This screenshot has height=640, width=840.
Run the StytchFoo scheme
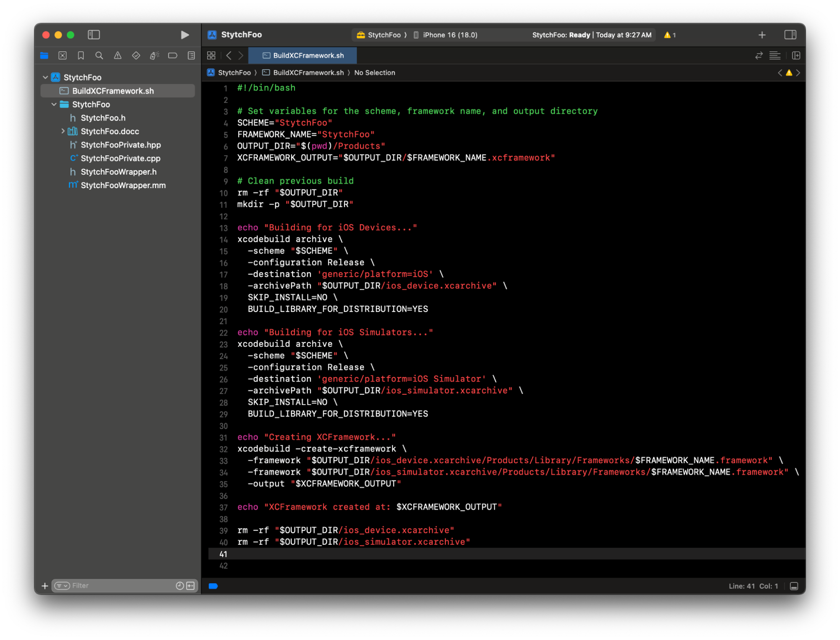(x=184, y=35)
